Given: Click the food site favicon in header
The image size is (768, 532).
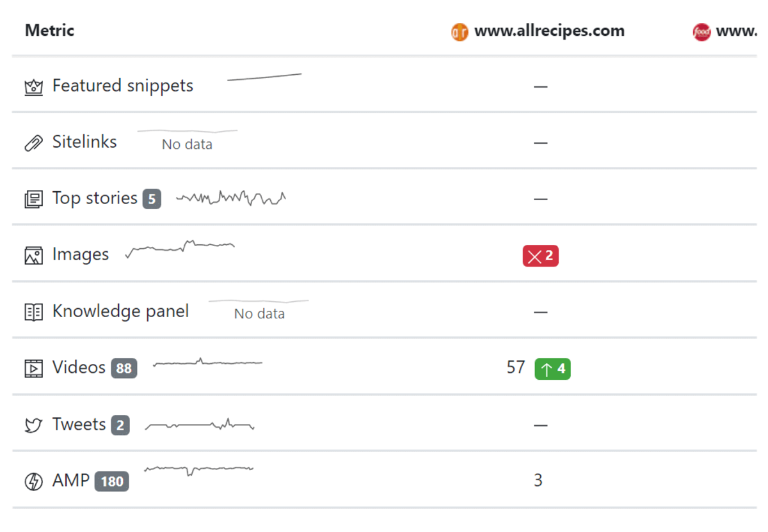Looking at the screenshot, I should point(701,31).
